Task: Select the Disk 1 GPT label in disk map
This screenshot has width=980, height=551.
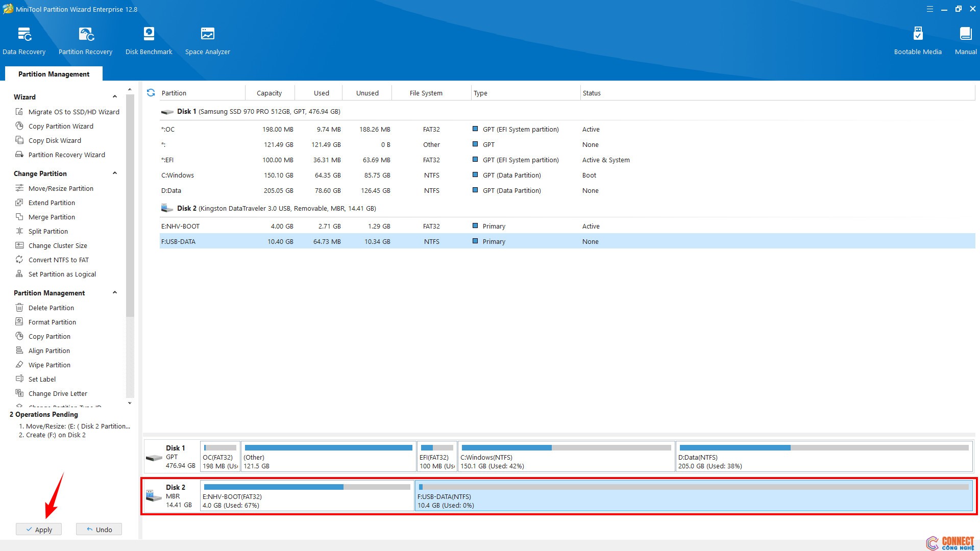Action: (171, 457)
